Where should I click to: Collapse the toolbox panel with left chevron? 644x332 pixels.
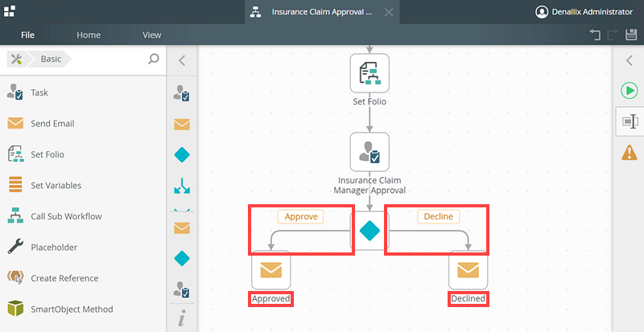[x=182, y=61]
